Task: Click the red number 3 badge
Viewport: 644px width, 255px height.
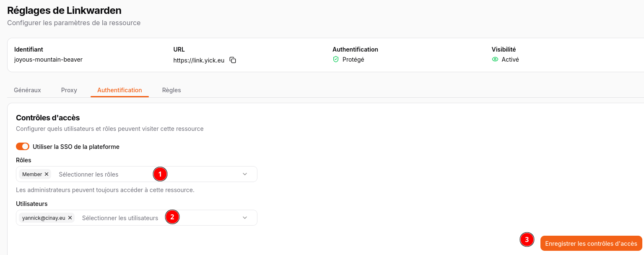Action: click(x=527, y=239)
